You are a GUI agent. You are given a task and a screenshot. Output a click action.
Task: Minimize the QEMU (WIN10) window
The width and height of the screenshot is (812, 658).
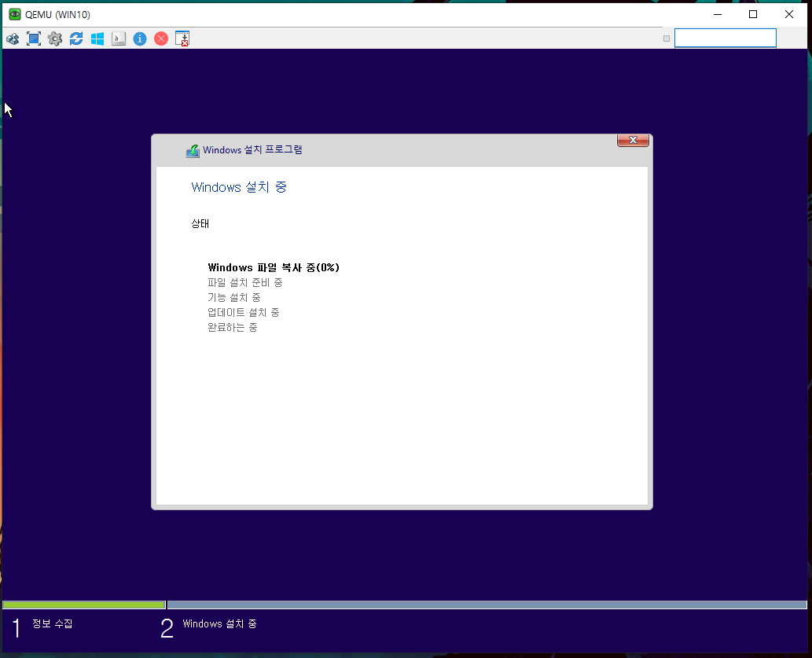718,14
